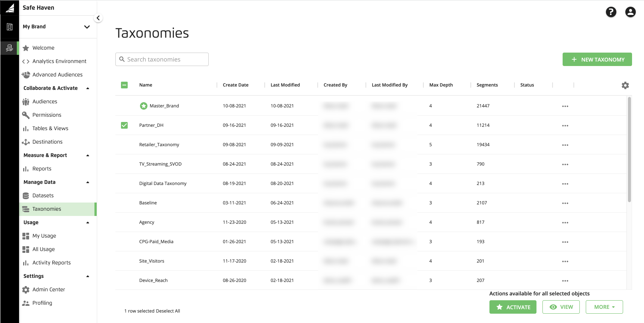Toggle the select-all header checkbox
Screen dimensions: 644x323
(124, 85)
